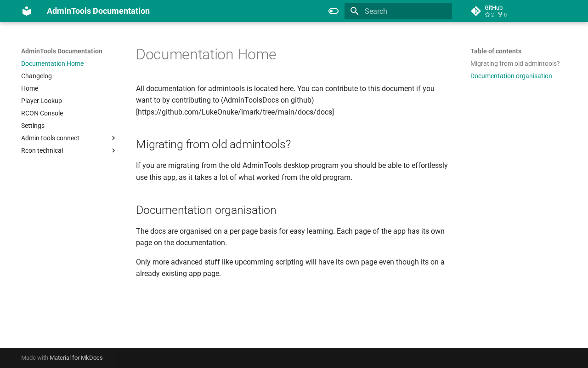This screenshot has height=368, width=588.
Task: Click the AdminTools Documentation sidebar title
Action: click(x=62, y=51)
